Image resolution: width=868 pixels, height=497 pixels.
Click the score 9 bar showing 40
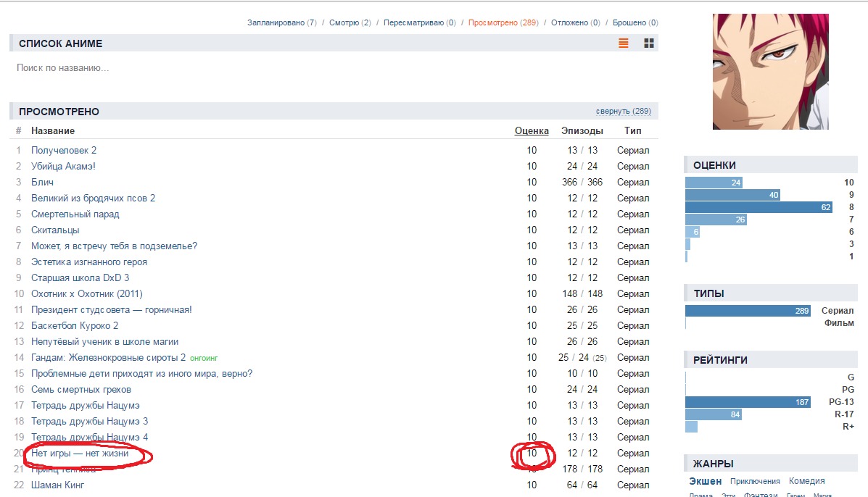732,195
